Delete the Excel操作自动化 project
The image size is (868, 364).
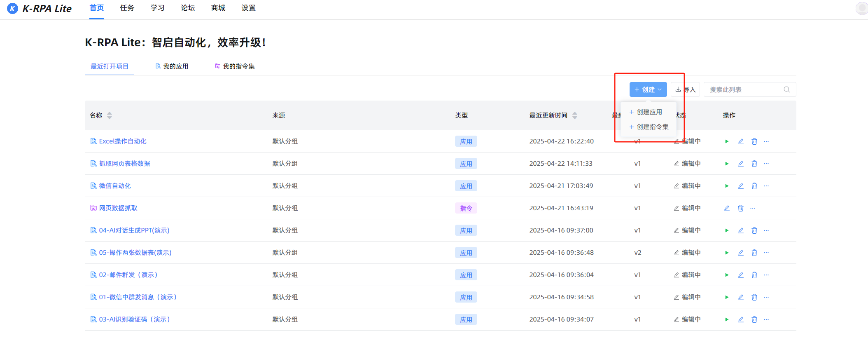click(x=754, y=141)
